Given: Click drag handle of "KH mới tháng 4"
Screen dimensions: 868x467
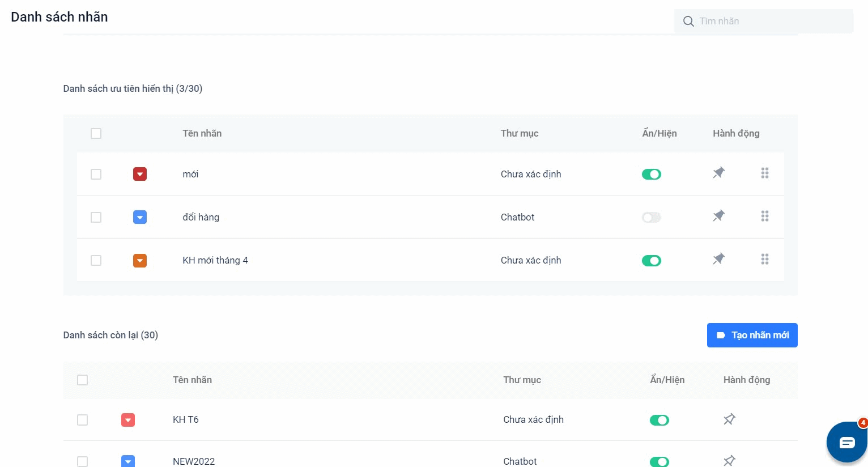Looking at the screenshot, I should pos(765,259).
